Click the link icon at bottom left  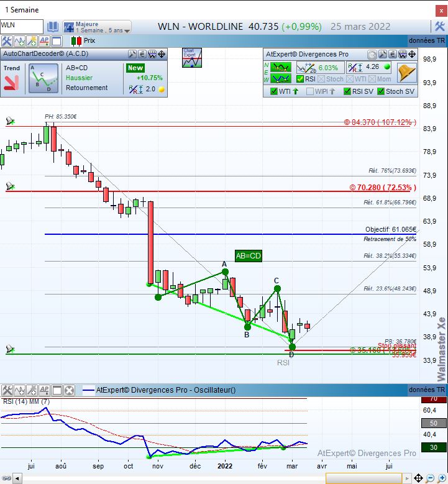click(6, 478)
